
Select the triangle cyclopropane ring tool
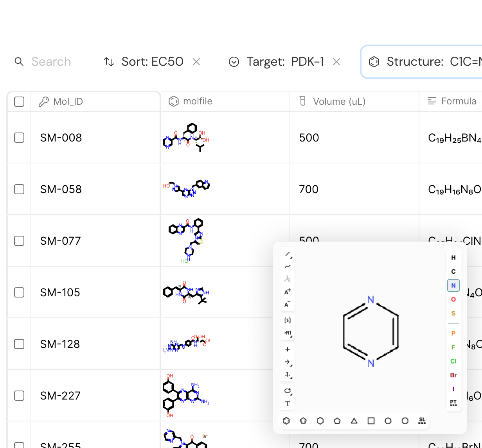[354, 421]
